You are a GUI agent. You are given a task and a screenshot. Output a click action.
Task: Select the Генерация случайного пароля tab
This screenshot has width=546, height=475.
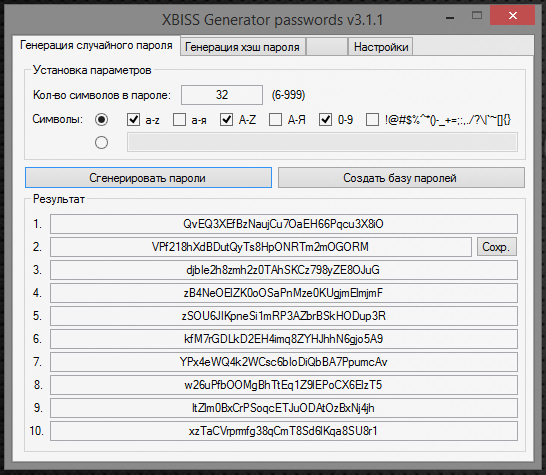tap(96, 45)
